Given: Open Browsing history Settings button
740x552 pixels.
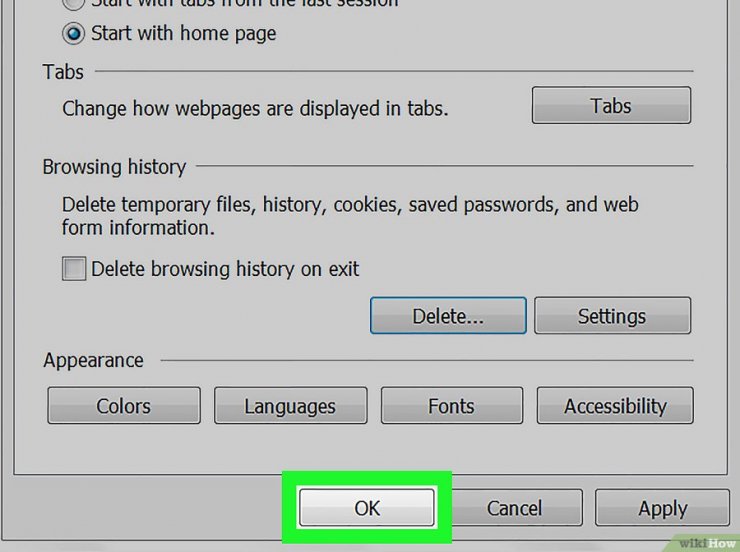Looking at the screenshot, I should click(612, 316).
